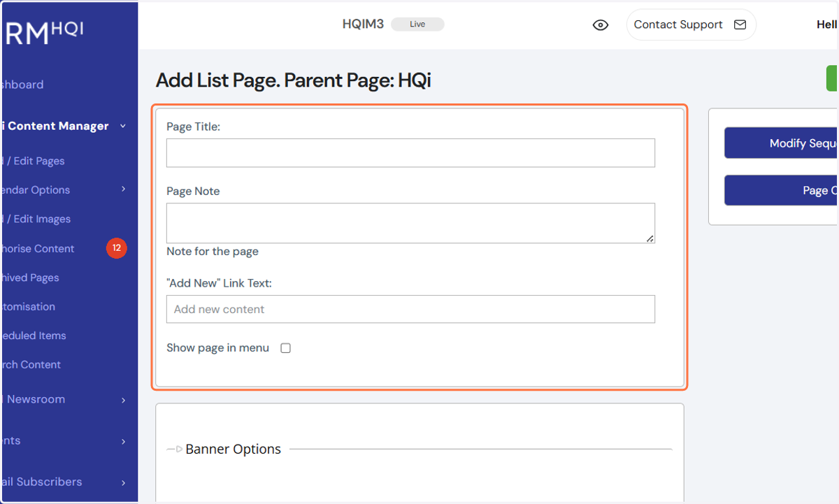The height and width of the screenshot is (504, 839).
Task: Click the Live status badge
Action: coord(417,24)
